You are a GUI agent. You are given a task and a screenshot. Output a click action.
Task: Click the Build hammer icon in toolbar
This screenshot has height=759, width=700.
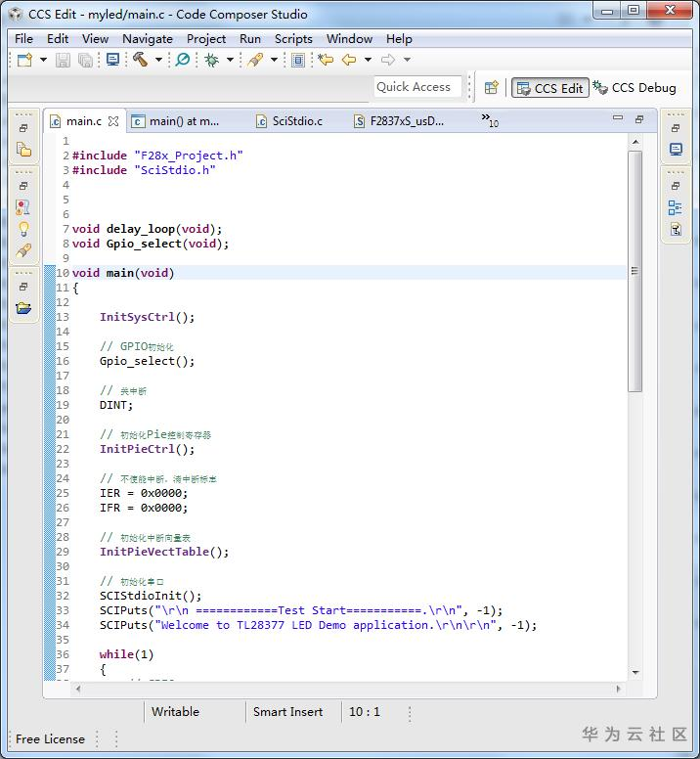[x=140, y=60]
